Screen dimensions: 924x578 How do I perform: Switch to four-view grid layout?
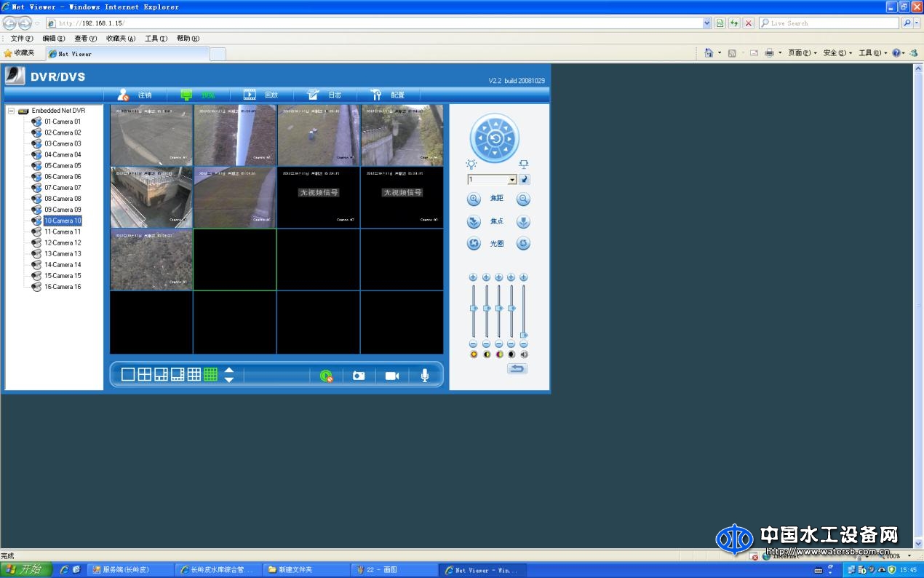tap(145, 375)
